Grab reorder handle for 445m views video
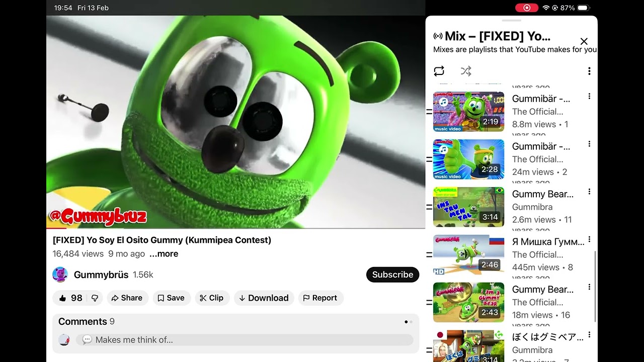This screenshot has height=362, width=644. coord(429,255)
